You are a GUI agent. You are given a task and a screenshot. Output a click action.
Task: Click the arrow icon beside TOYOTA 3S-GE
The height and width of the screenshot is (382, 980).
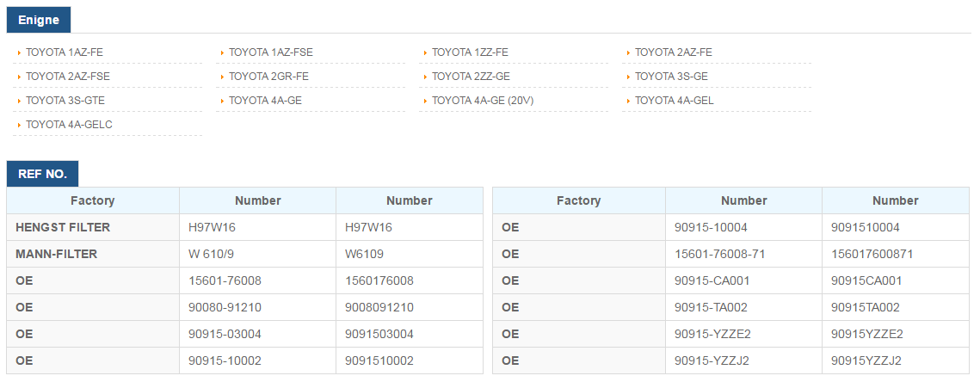pyautogui.click(x=629, y=77)
